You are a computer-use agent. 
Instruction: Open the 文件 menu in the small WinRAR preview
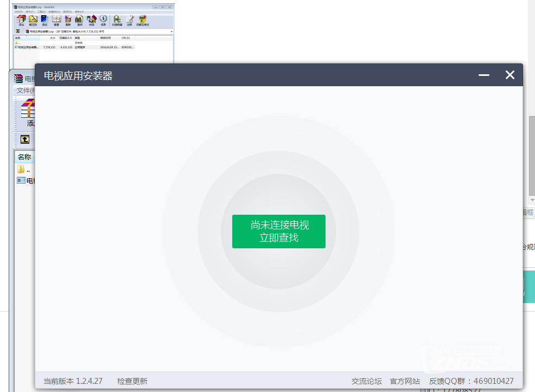tap(18, 11)
